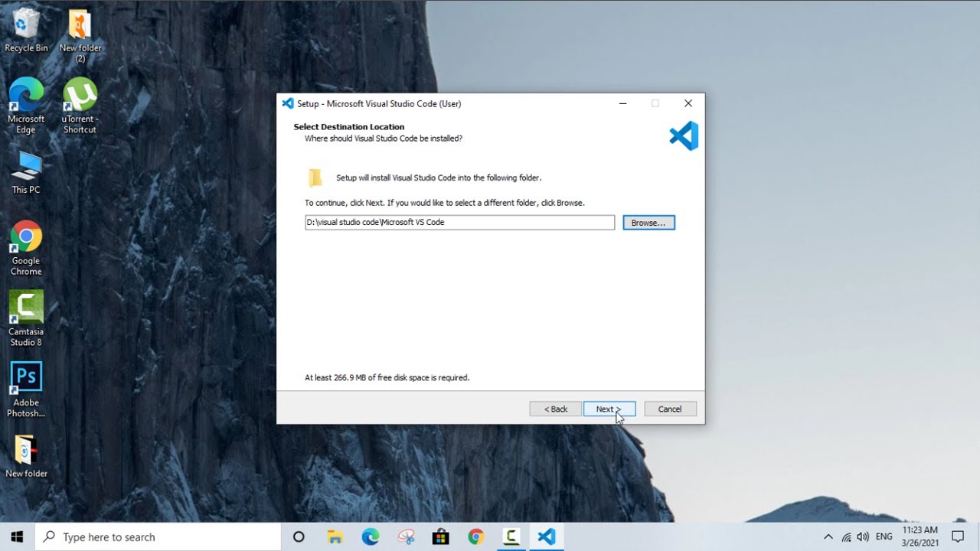Click the ENG language indicator
Screen dimensions: 980x551
point(884,537)
